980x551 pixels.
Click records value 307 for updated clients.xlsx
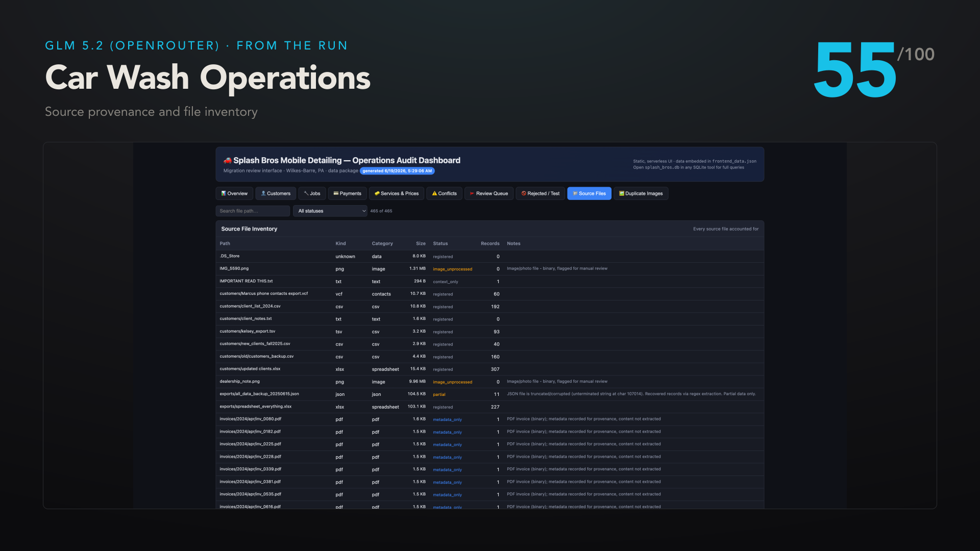(x=495, y=369)
